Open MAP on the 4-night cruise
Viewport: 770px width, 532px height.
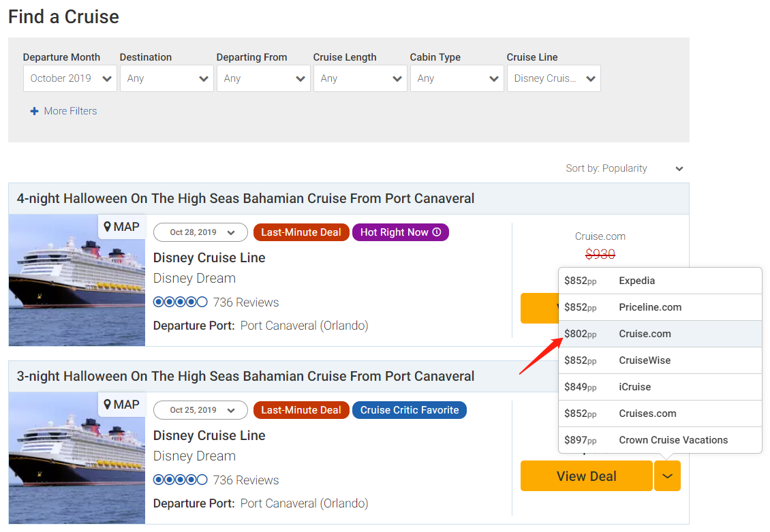tap(122, 227)
